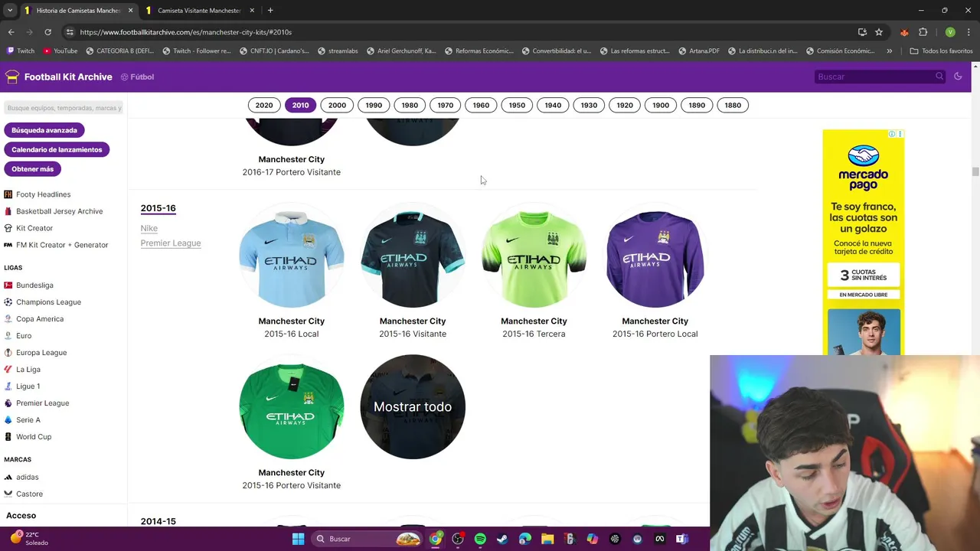980x551 pixels.
Task: Open the YouTube bookmark
Action: coord(60,51)
